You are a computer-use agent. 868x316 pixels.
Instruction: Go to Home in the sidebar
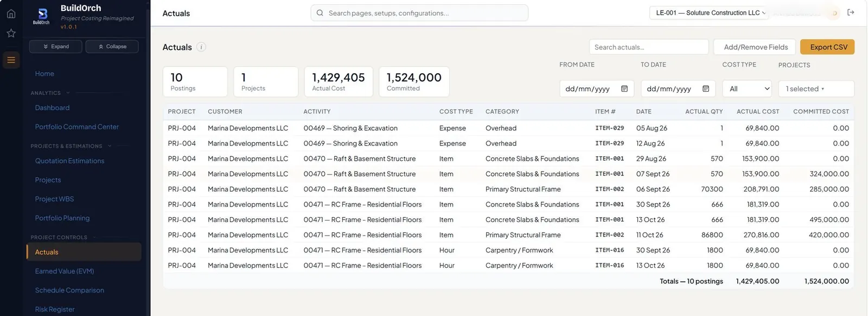(x=44, y=74)
